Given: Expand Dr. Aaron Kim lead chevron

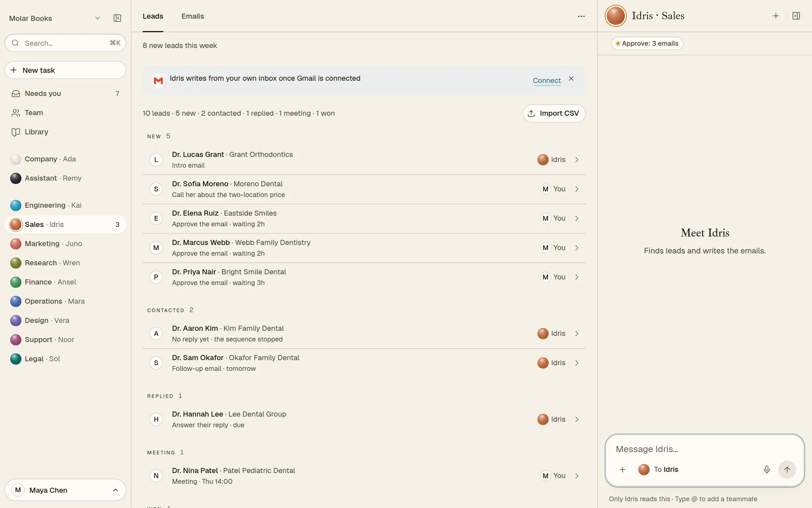Looking at the screenshot, I should (x=577, y=334).
